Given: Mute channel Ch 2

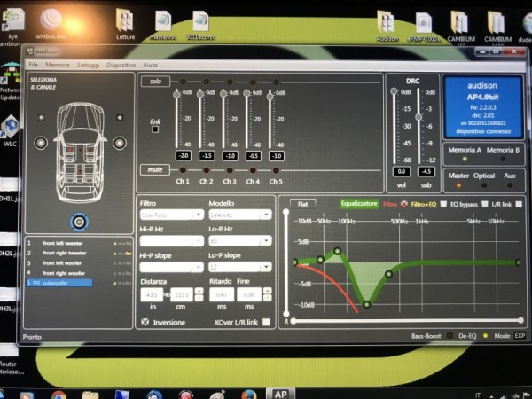Looking at the screenshot, I should pyautogui.click(x=207, y=170).
